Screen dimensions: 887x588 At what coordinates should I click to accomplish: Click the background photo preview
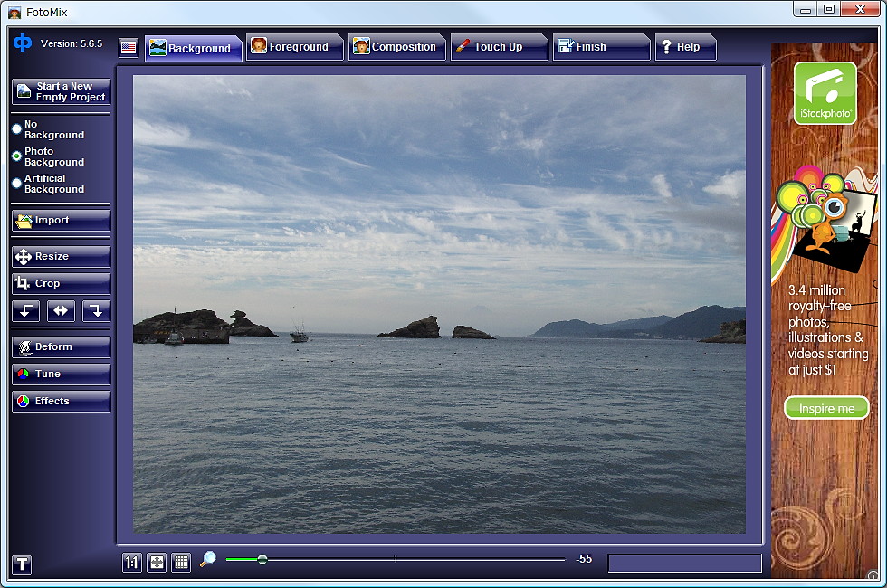[439, 304]
